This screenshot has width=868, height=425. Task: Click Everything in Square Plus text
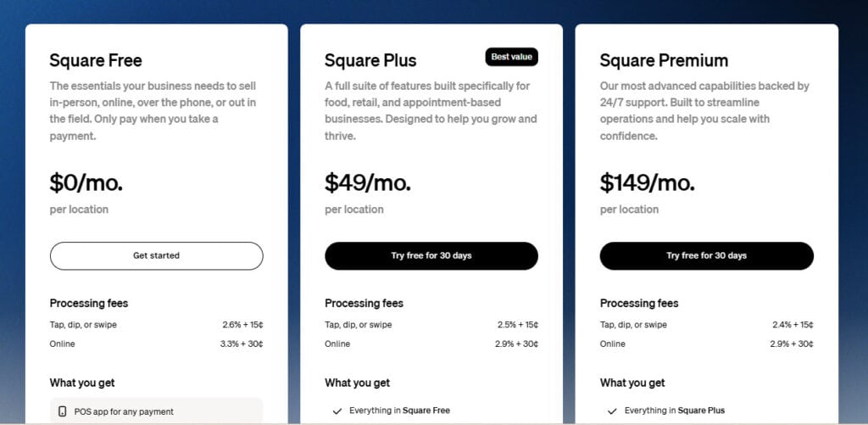pos(674,411)
